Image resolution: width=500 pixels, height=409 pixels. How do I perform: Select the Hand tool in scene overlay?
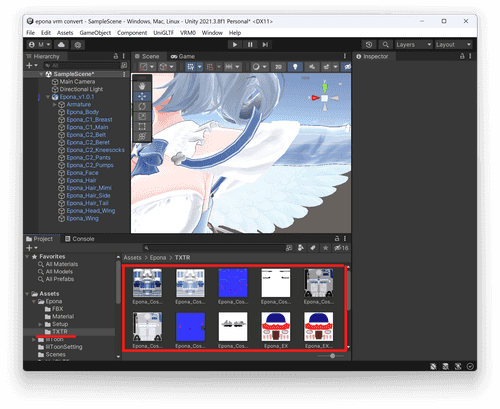[142, 86]
